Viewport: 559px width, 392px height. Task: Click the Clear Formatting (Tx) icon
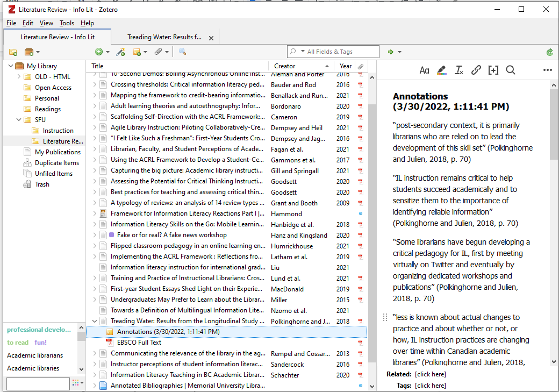459,70
